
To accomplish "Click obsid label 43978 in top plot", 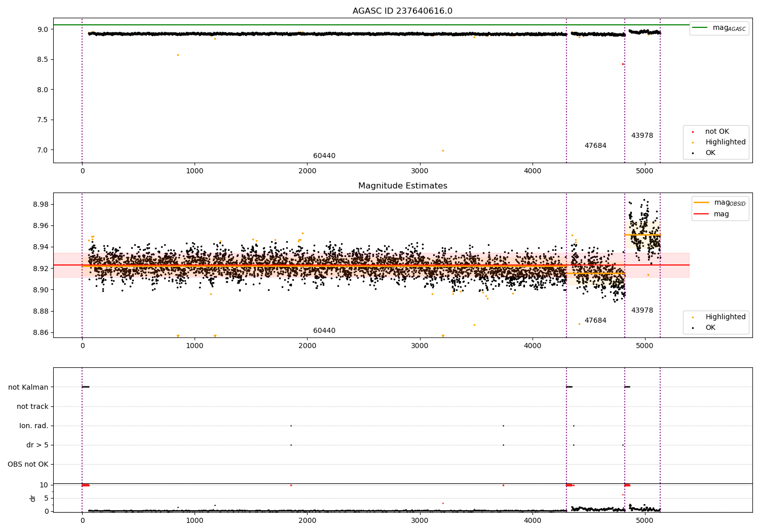I will [x=642, y=136].
